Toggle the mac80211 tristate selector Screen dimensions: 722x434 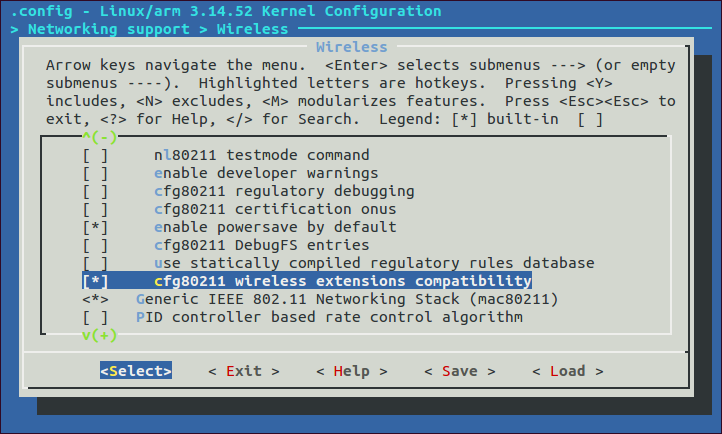coord(96,299)
